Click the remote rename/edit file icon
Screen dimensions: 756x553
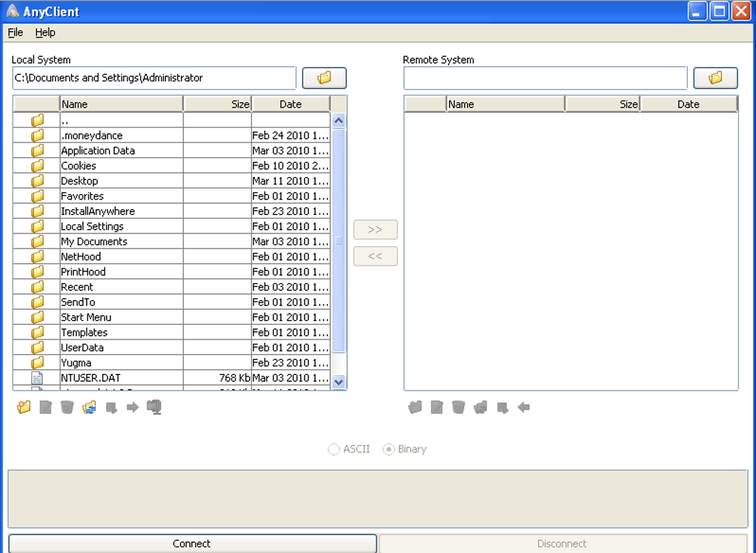(x=437, y=408)
